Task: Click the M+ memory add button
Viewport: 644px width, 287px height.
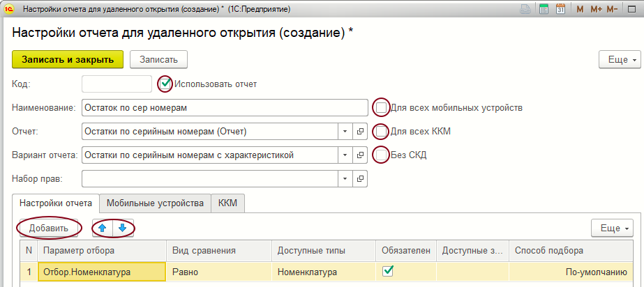Action: pos(596,9)
